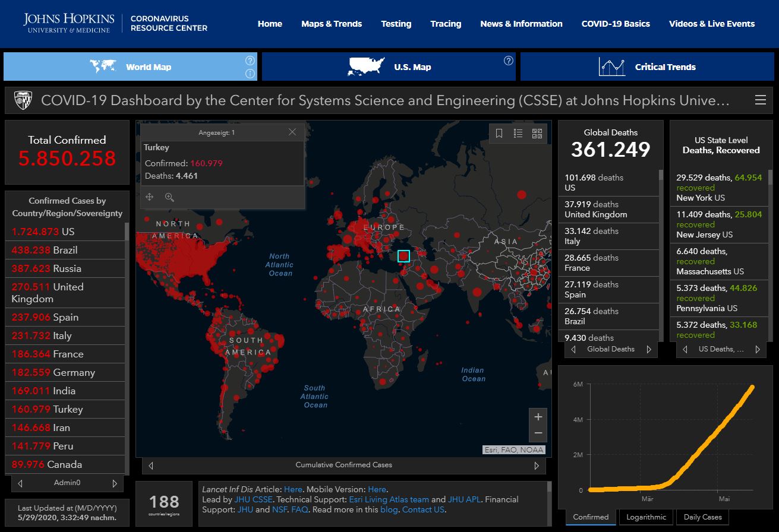The height and width of the screenshot is (532, 779).
Task: Open the Tracing menu item
Action: pyautogui.click(x=446, y=24)
